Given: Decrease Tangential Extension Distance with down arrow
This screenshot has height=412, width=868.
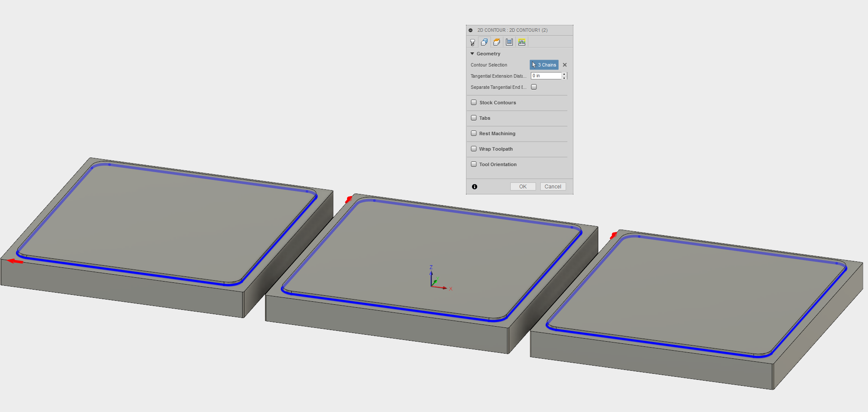Looking at the screenshot, I should 564,78.
